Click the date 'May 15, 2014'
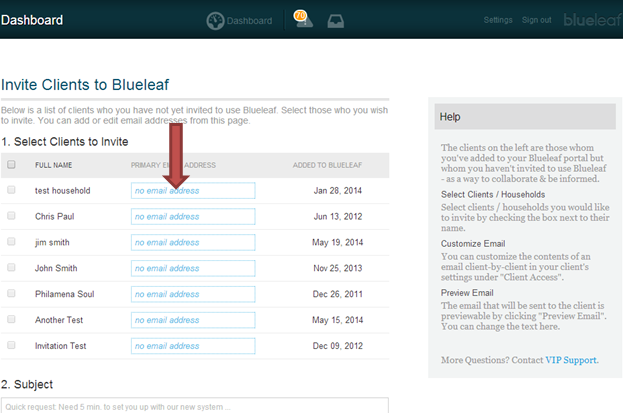623x414 pixels. [337, 320]
